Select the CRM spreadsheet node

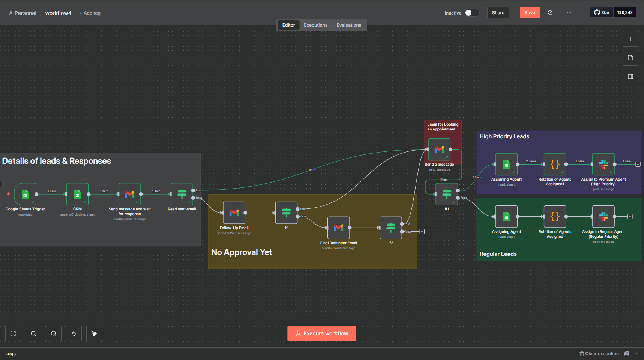click(77, 195)
